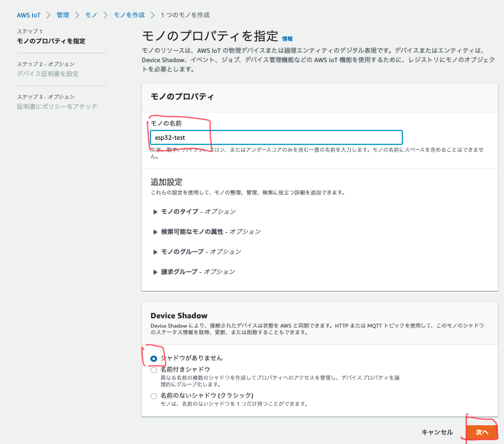
Task: Open the 情報 info link beside the heading
Action: pos(287,39)
